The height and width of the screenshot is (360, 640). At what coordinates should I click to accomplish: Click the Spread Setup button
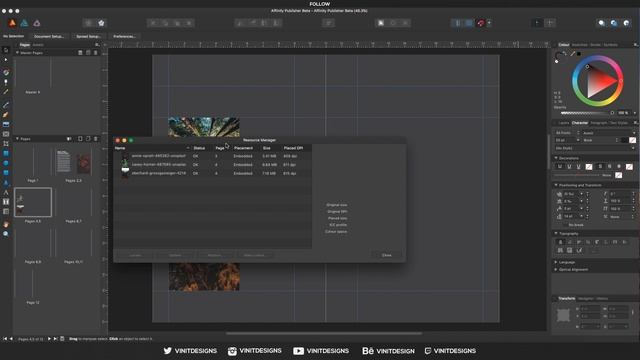click(88, 36)
